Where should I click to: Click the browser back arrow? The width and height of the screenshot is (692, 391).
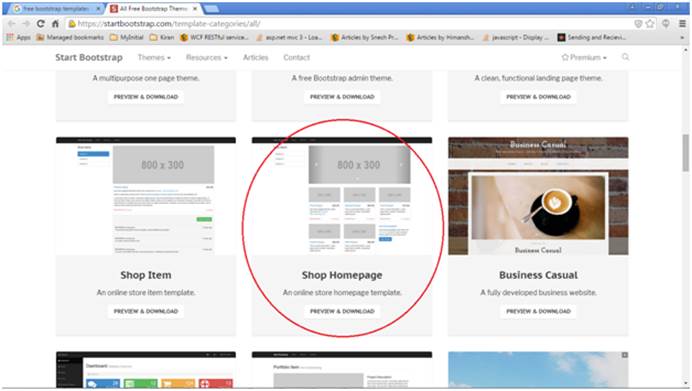click(12, 23)
